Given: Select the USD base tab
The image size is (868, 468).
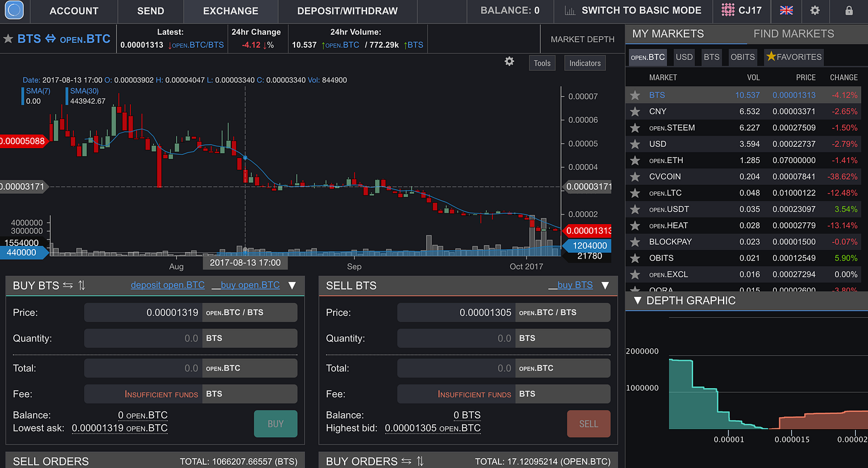Looking at the screenshot, I should [x=684, y=57].
